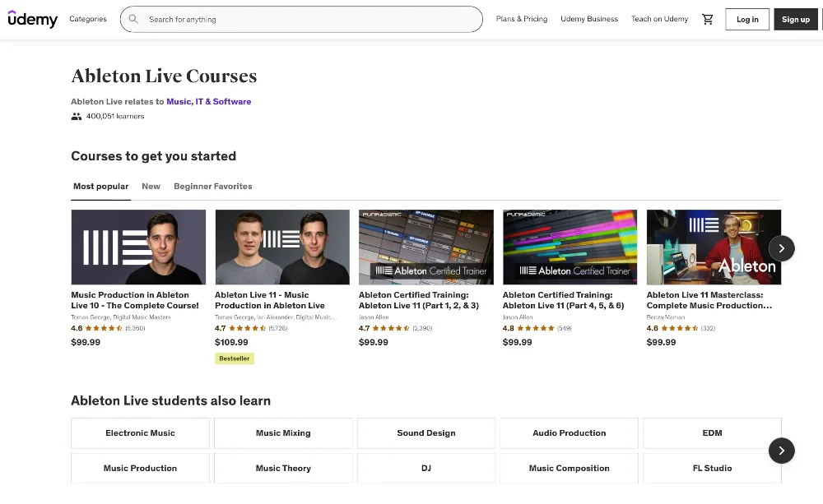Screen dimensions: 823x504
Task: Click title Ableton Live 11 Masterclass
Action: [x=709, y=300]
